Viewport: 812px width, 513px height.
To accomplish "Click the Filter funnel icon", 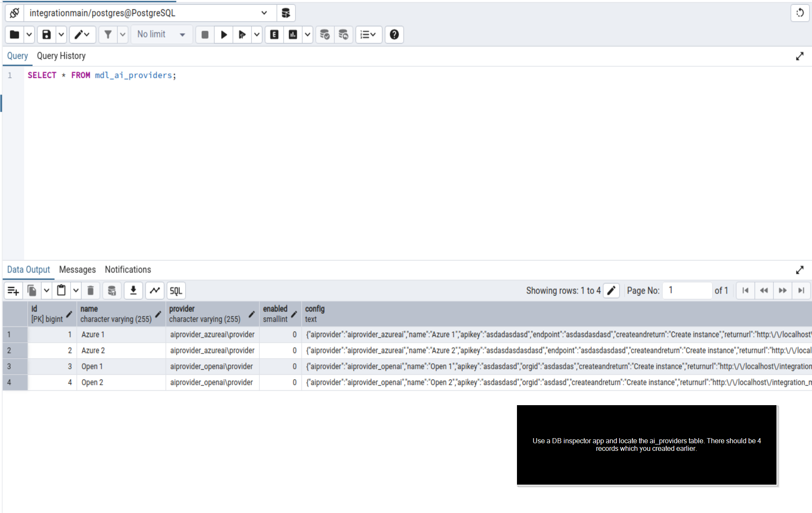I will [108, 35].
